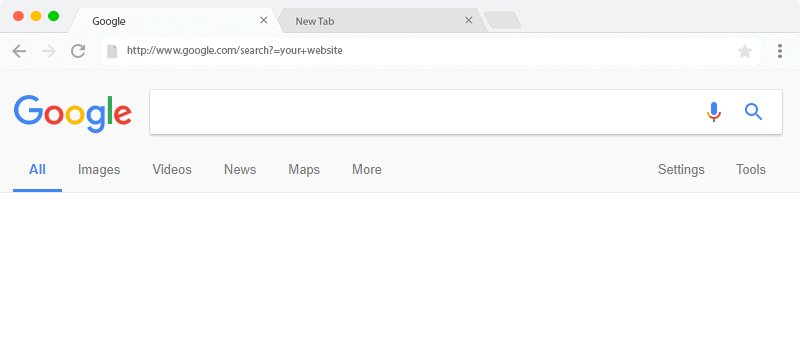Click the browser back arrow
Image resolution: width=800 pixels, height=360 pixels.
[x=19, y=51]
